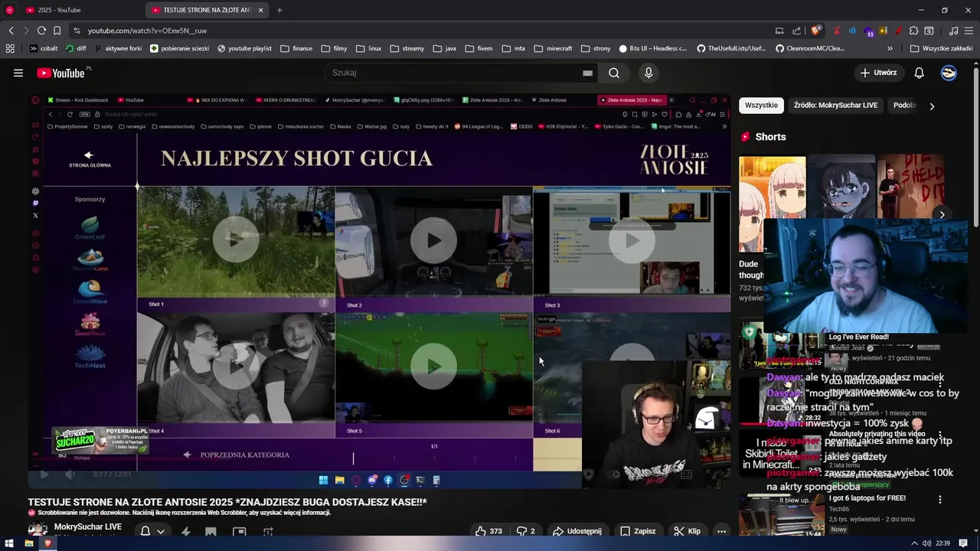Open File Explorer on Windows taskbar
This screenshot has width=980, height=551.
(x=28, y=543)
